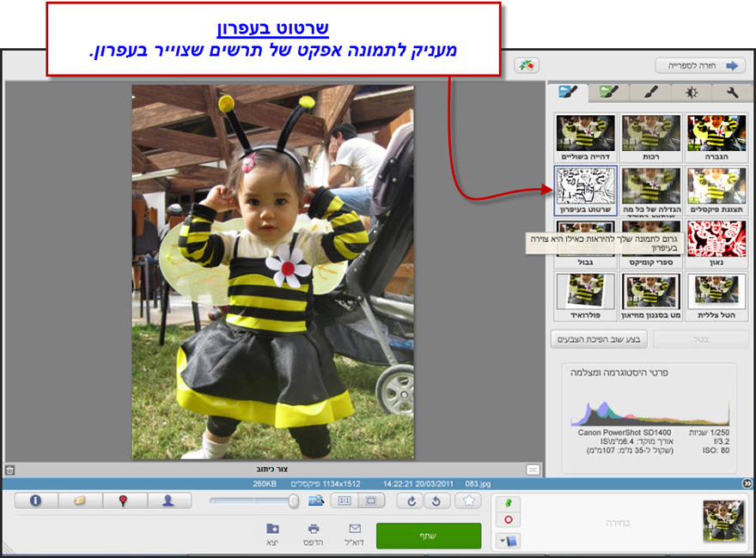Screen dimensions: 756x558
Task: Switch to the wrench settings tab
Action: [733, 92]
